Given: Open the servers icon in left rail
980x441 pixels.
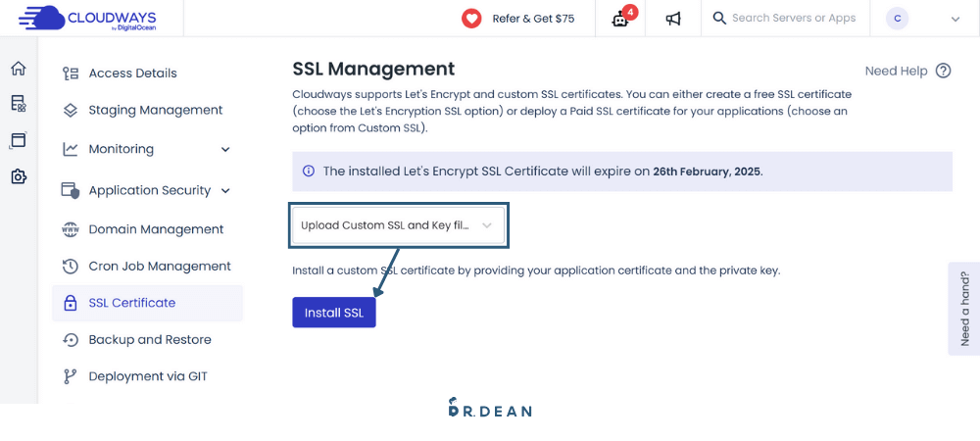Looking at the screenshot, I should (x=19, y=104).
